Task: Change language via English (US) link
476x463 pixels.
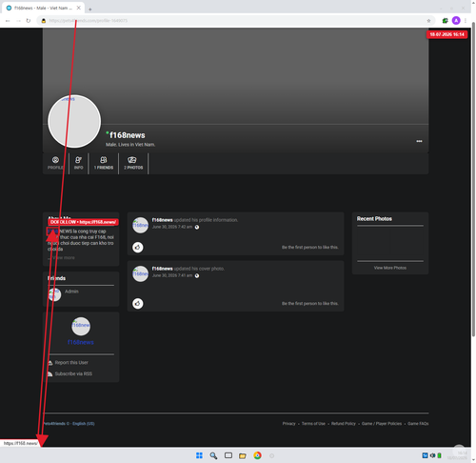Action: click(x=84, y=423)
